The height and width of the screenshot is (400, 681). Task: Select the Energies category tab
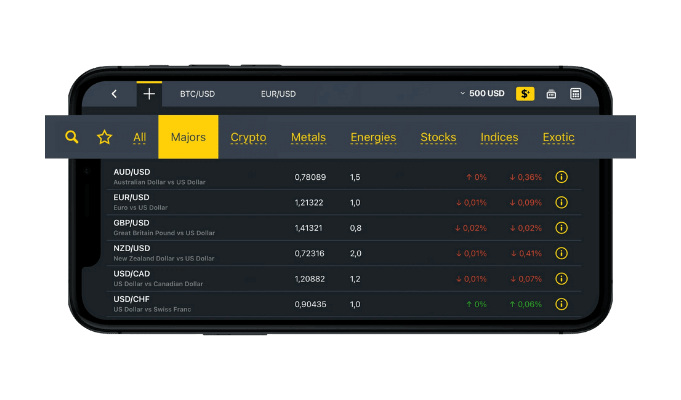click(x=373, y=137)
